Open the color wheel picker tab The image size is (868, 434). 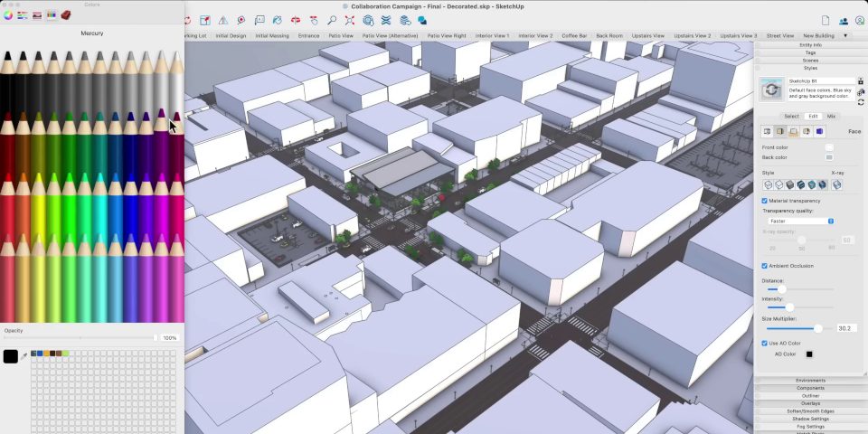coord(8,15)
